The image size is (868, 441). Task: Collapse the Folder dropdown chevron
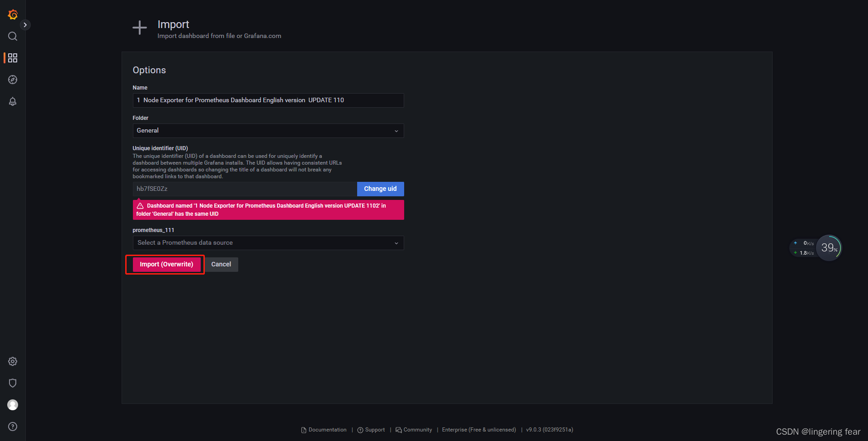tap(396, 131)
